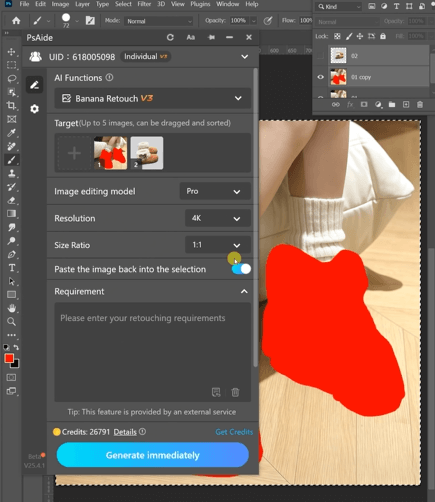435x502 pixels.
Task: Select the Clone Stamp tool
Action: [x=11, y=173]
